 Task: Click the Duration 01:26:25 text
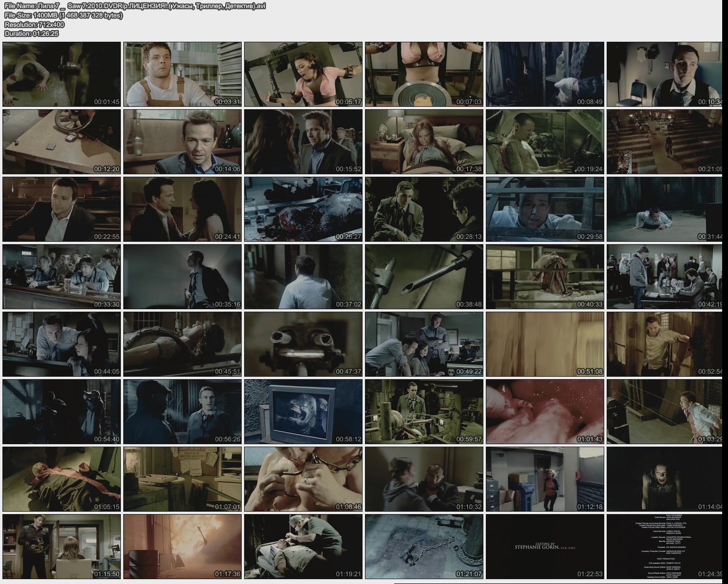click(32, 33)
